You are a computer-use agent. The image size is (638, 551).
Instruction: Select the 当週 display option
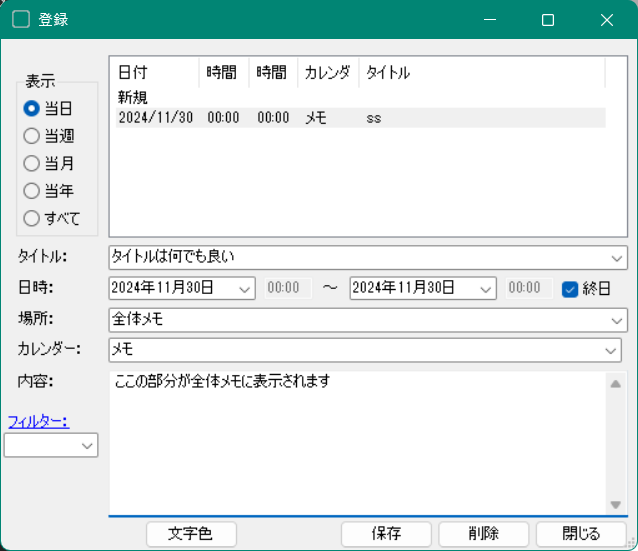(x=32, y=136)
